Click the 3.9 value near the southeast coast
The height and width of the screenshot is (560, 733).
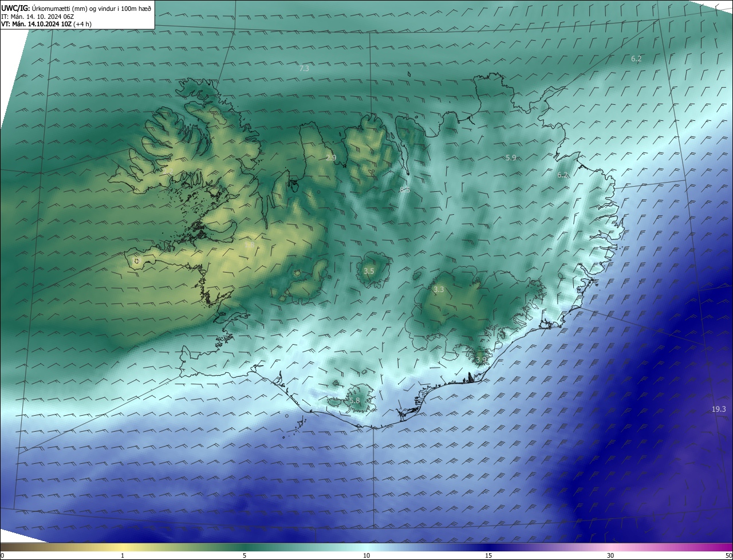[480, 360]
